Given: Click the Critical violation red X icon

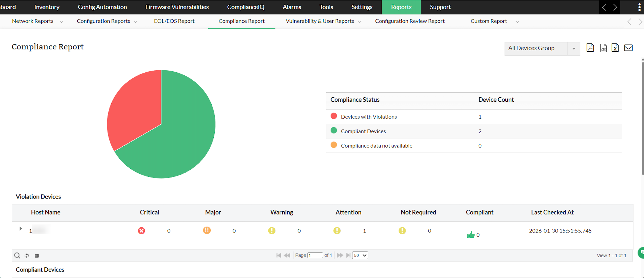Looking at the screenshot, I should 141,230.
